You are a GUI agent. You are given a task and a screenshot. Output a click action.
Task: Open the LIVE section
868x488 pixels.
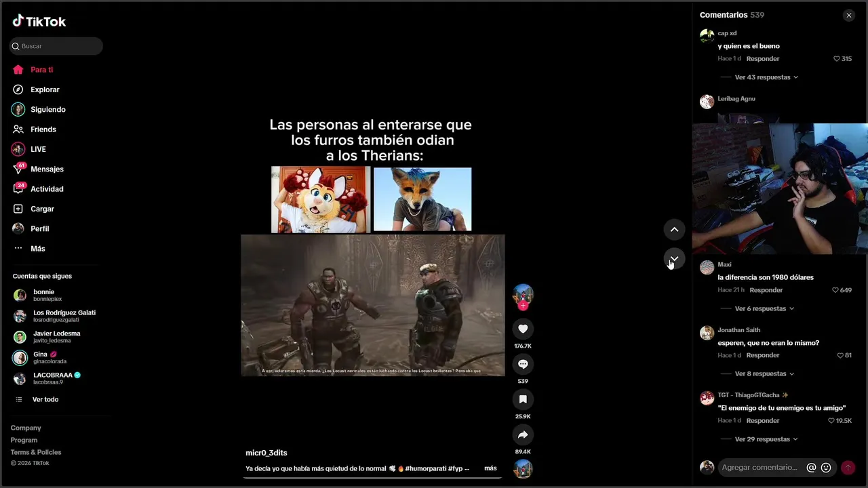(38, 149)
